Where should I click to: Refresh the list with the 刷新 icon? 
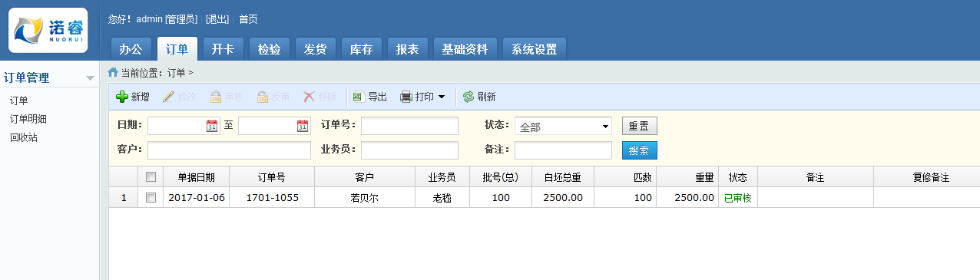[468, 97]
